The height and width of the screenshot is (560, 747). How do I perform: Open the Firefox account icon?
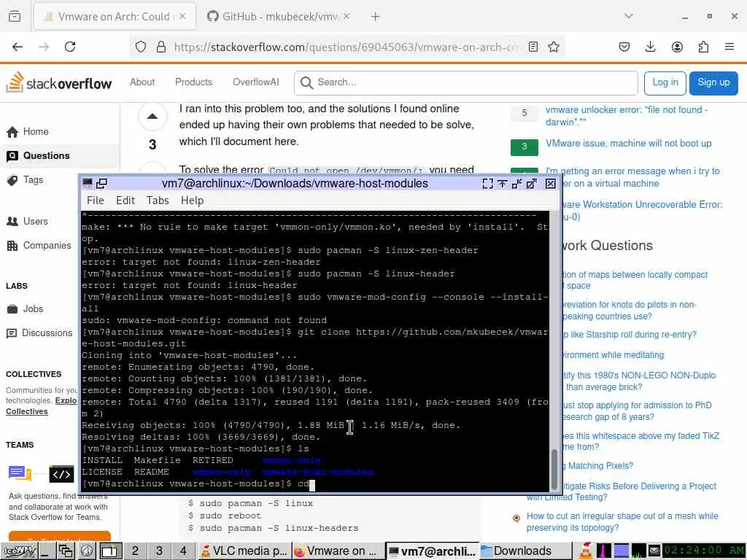click(x=677, y=47)
